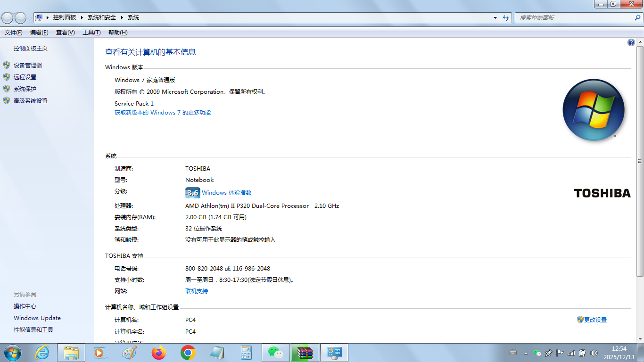
Task: Expand the address bar history dropdown
Action: coord(495,17)
